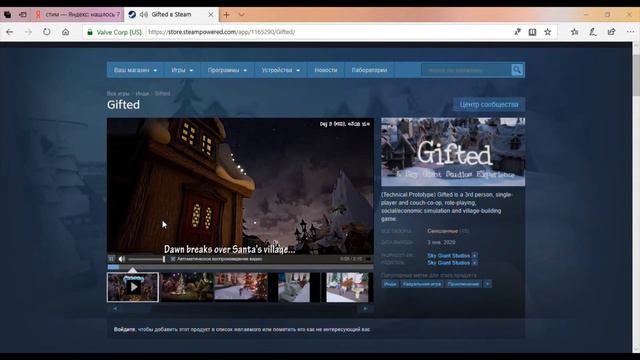Click the 'Казуальная игра' tag
This screenshot has width=640, height=360.
click(422, 284)
